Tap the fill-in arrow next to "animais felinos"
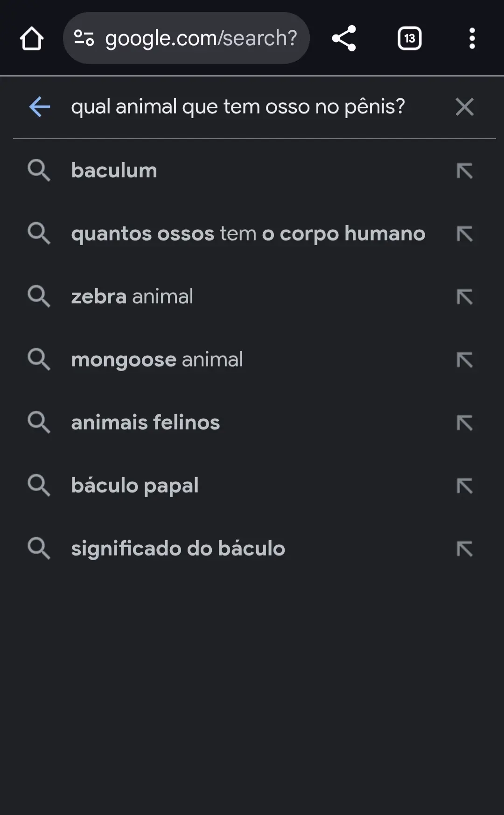 click(x=464, y=423)
